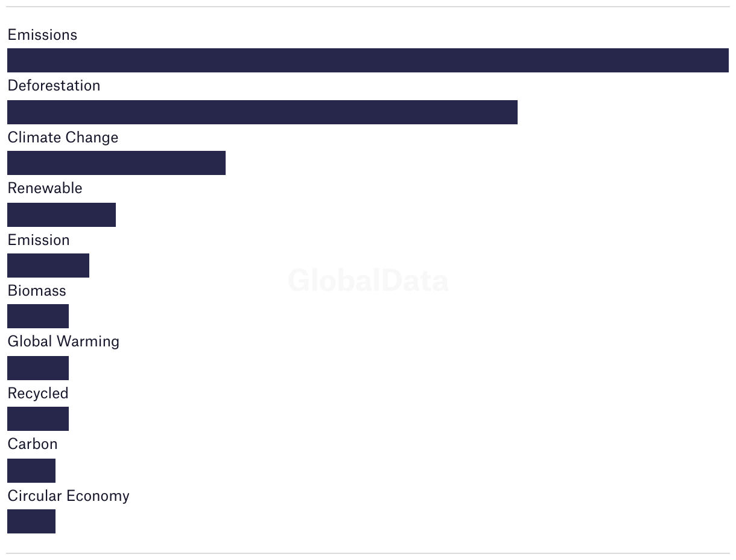Select the Climate Change label
The width and height of the screenshot is (736, 560).
[x=63, y=138]
